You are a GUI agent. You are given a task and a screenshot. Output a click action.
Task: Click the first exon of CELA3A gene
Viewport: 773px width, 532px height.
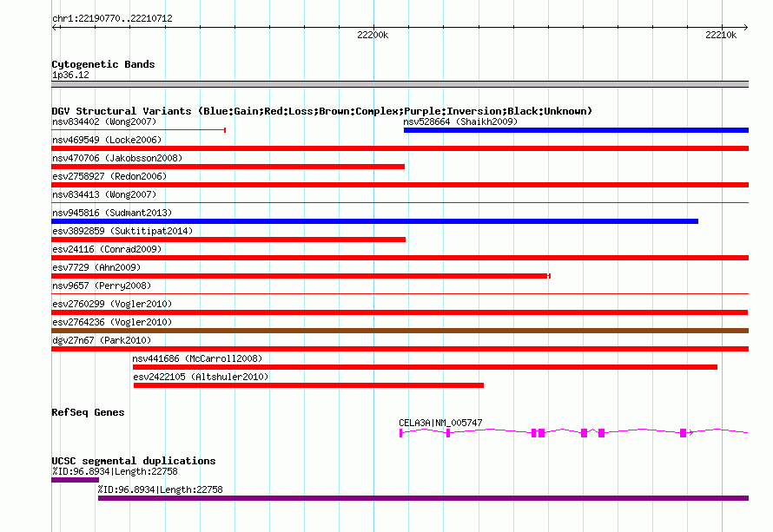tap(400, 432)
